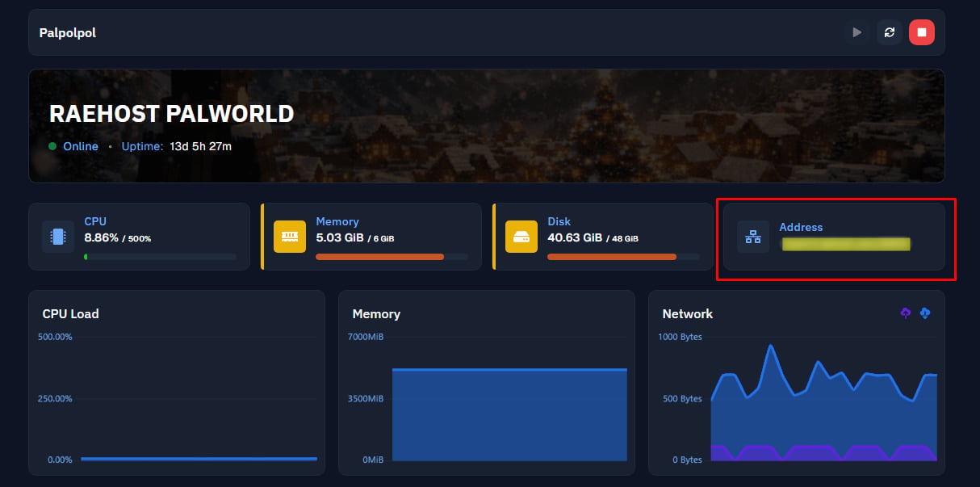The image size is (980, 487).
Task: Stop the server with red button
Action: click(922, 32)
